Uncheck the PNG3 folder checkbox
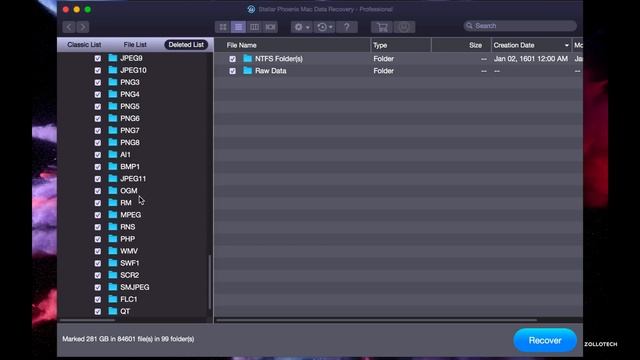 98,82
